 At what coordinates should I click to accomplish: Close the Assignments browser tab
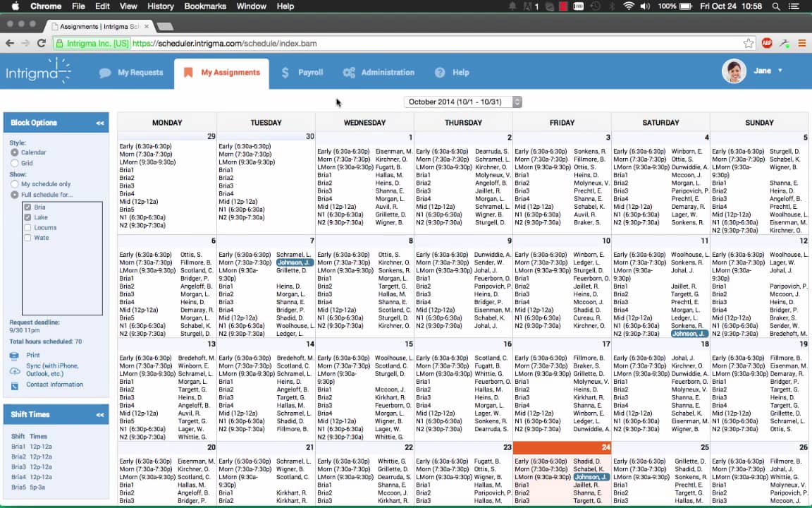(147, 26)
